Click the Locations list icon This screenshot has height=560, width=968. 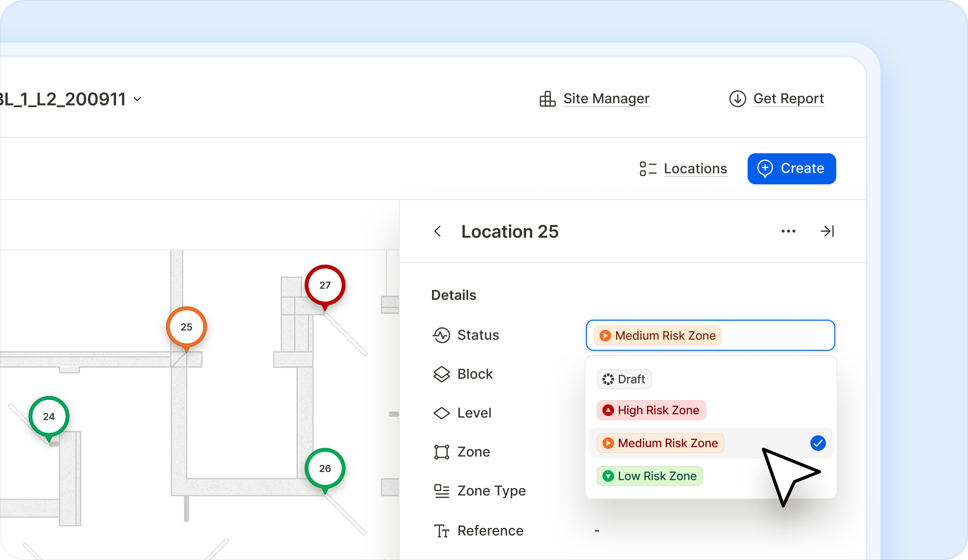648,168
